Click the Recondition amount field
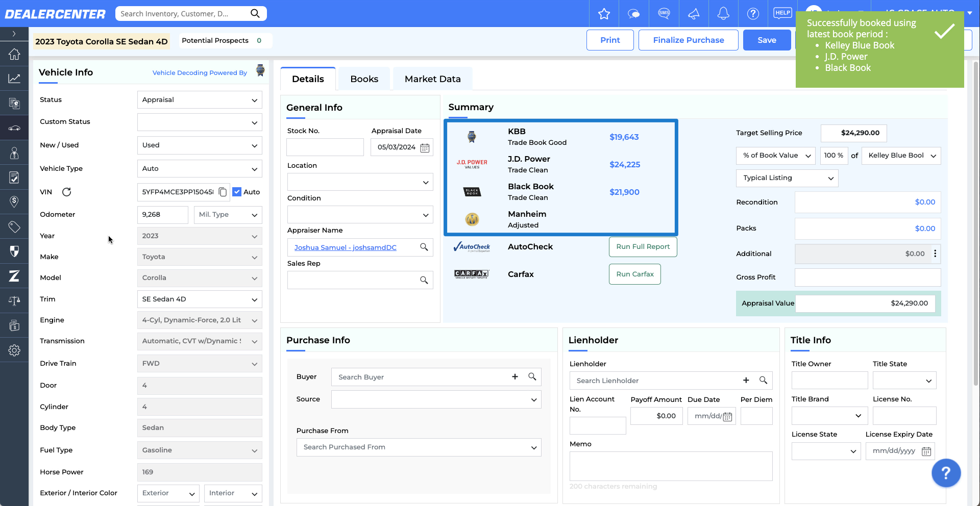Screen dimensions: 980x506 point(868,203)
